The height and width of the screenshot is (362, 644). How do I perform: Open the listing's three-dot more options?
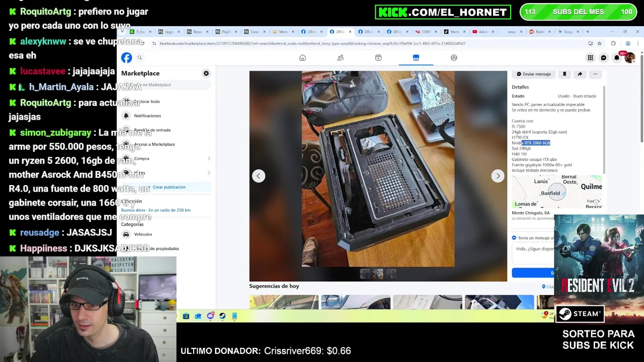tap(595, 74)
